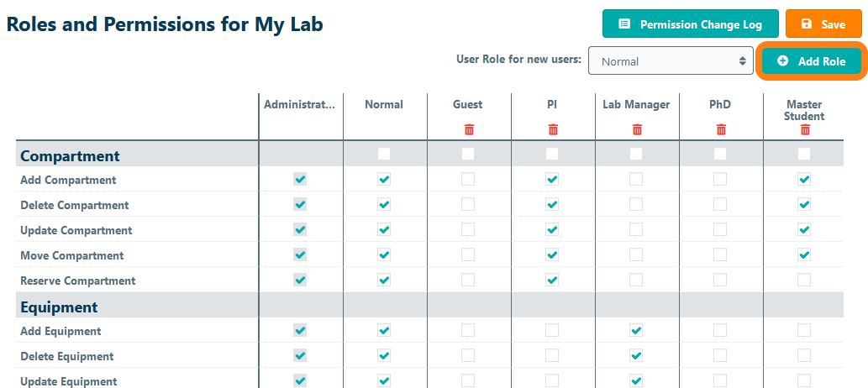Click the Normal role column header
Viewport: 868px width, 388px height.
click(384, 105)
